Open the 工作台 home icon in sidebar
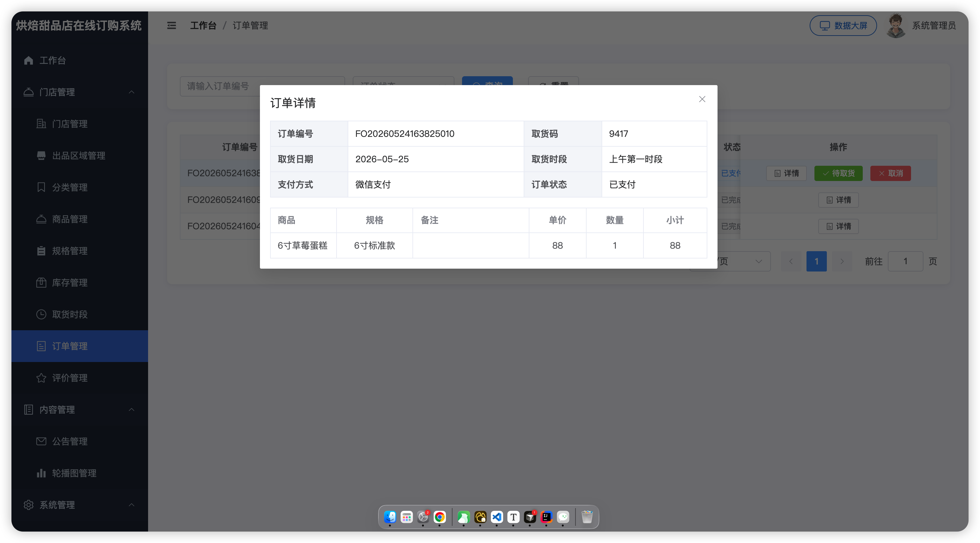The height and width of the screenshot is (543, 980). click(29, 60)
